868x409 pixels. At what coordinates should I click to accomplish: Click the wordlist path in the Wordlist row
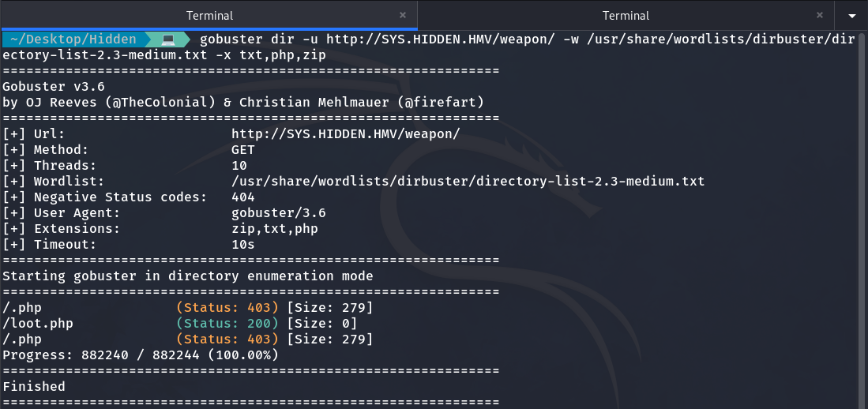pyautogui.click(x=468, y=182)
